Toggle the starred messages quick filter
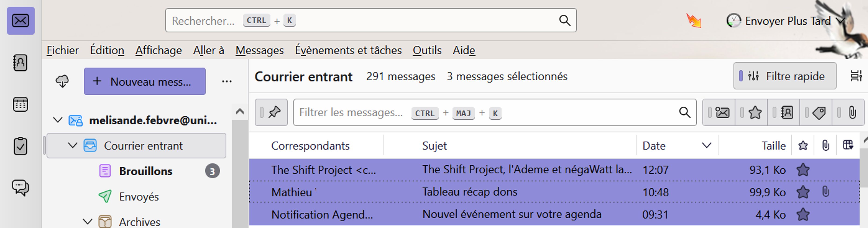 tap(755, 112)
